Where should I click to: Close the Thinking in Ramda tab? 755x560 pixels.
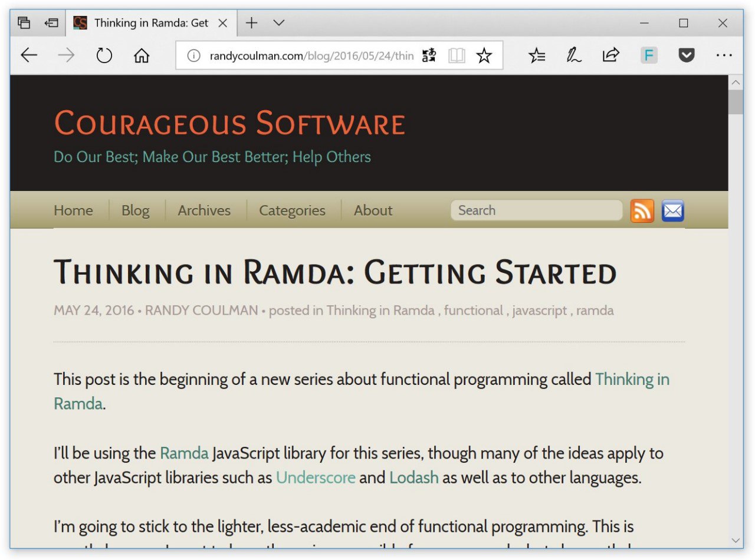coord(223,23)
